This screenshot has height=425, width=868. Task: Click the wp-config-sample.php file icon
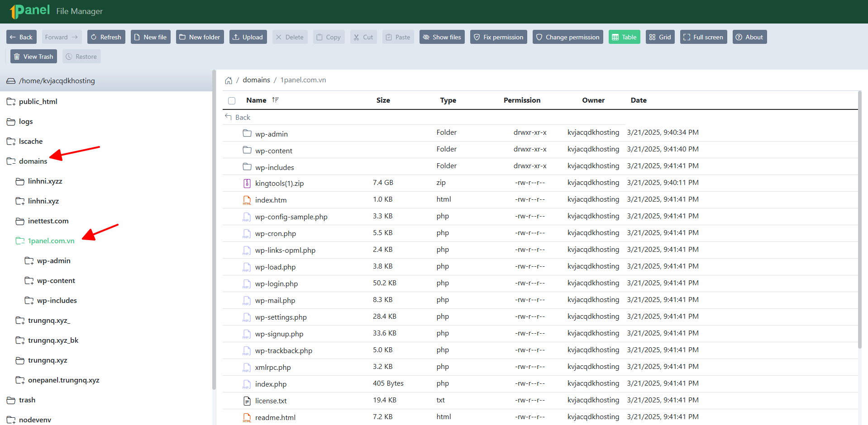(247, 217)
